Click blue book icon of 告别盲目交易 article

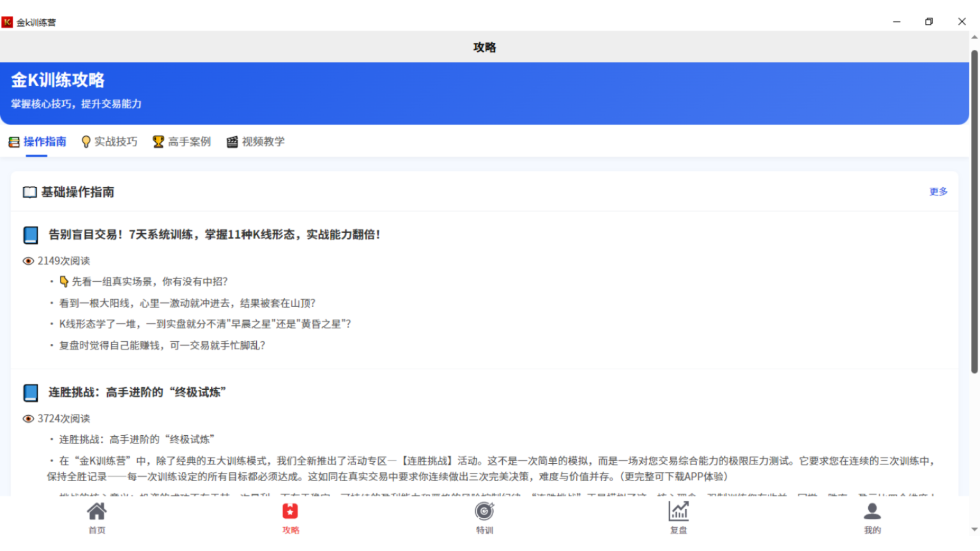[x=31, y=235]
